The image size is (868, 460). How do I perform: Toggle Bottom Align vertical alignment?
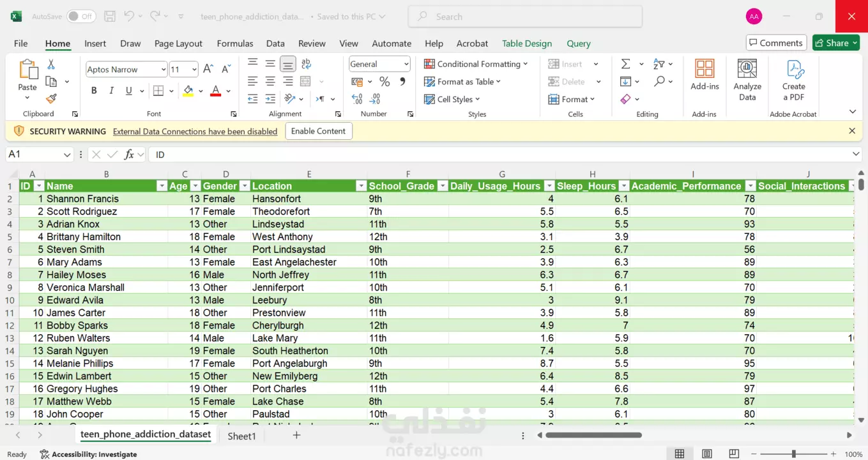tap(288, 64)
